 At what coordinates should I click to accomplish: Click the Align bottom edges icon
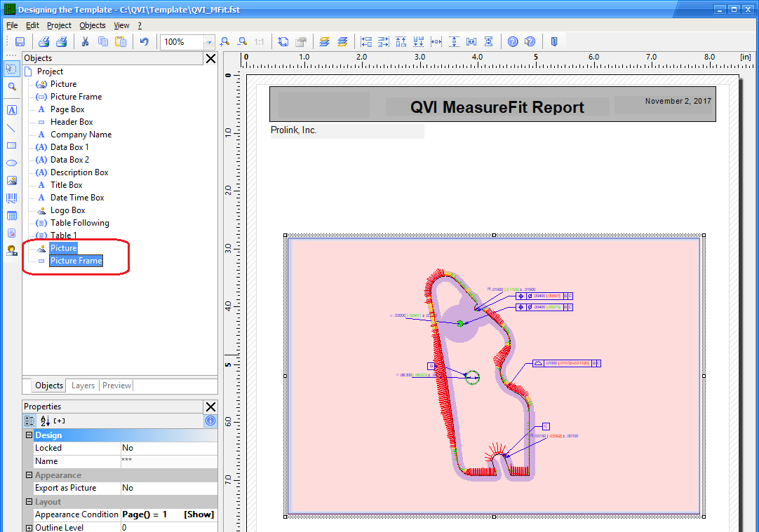(x=419, y=42)
